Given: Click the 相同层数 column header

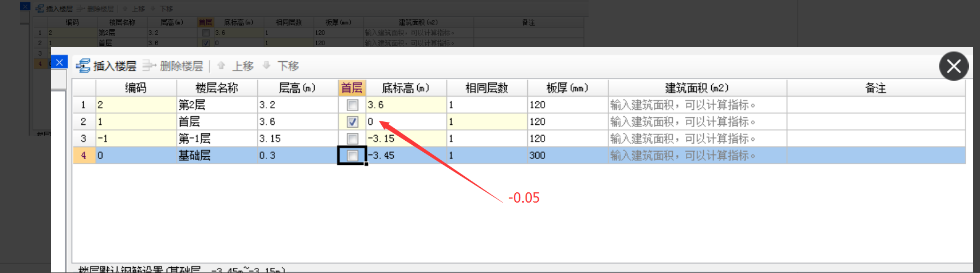Looking at the screenshot, I should click(x=487, y=88).
